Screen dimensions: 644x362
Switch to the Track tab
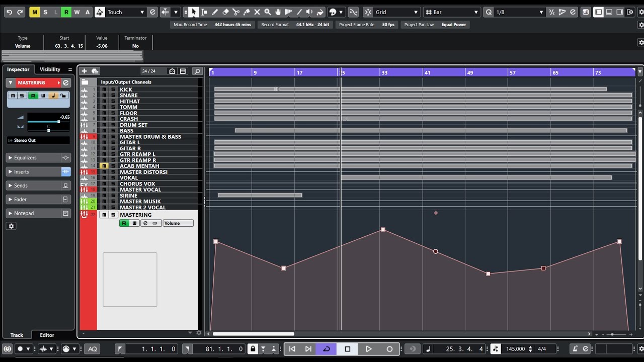tap(17, 335)
